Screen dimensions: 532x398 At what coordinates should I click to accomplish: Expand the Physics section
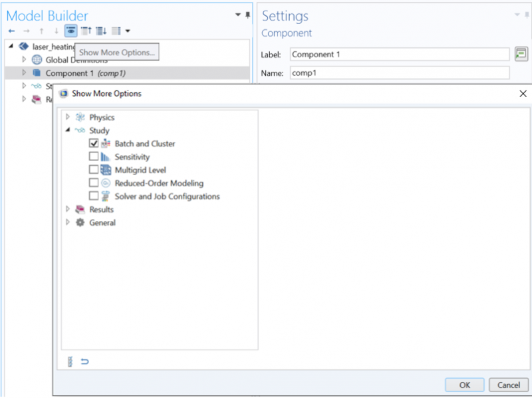pos(67,117)
